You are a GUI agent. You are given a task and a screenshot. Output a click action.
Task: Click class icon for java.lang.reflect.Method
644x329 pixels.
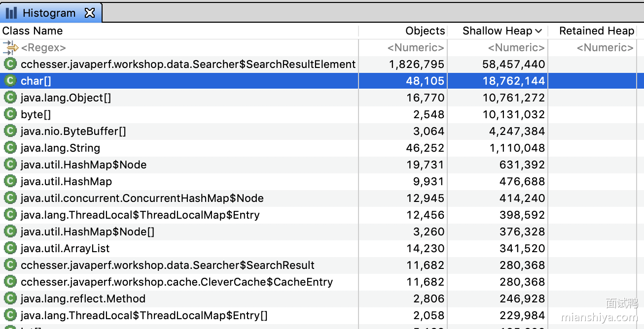coord(10,298)
